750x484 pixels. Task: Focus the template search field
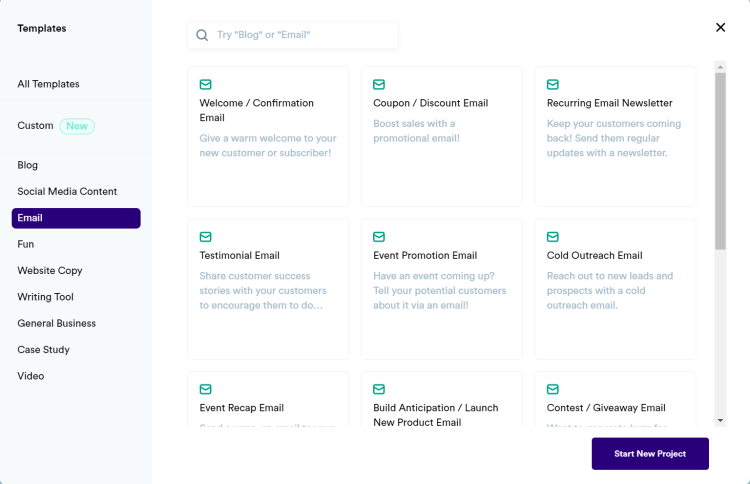[293, 35]
